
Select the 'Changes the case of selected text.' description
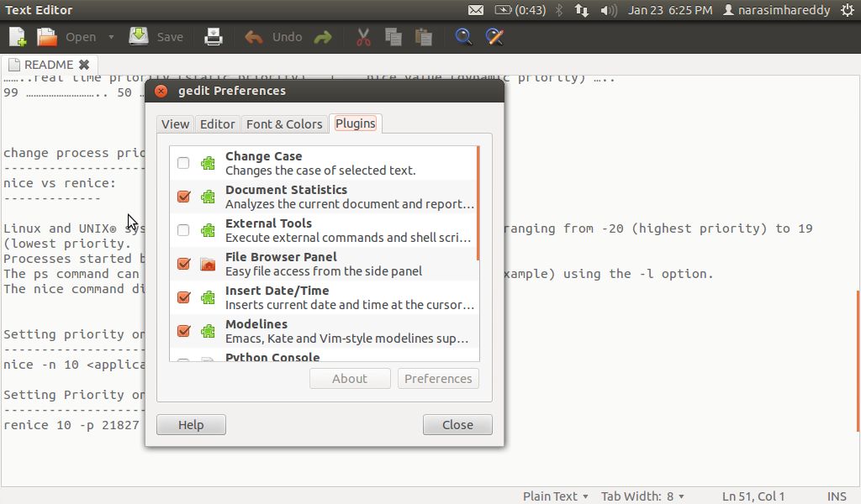(320, 171)
